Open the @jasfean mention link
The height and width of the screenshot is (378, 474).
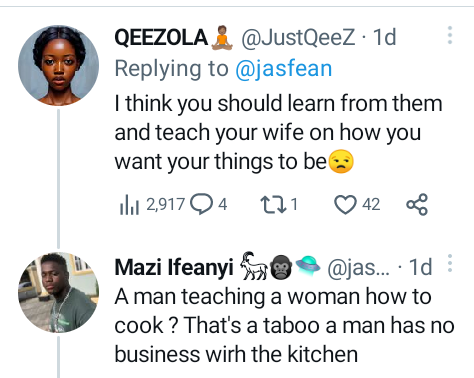(x=284, y=69)
